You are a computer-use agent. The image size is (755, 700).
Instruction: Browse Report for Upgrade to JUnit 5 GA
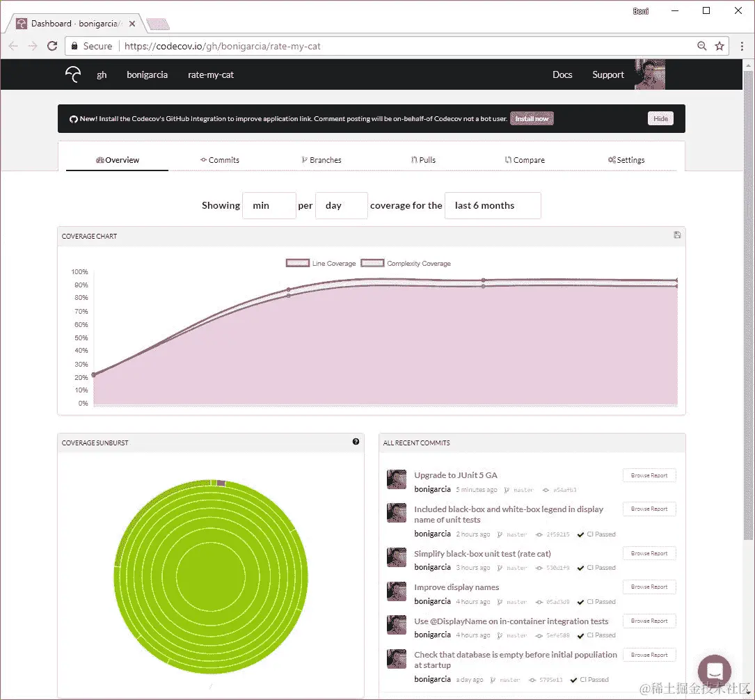[649, 475]
